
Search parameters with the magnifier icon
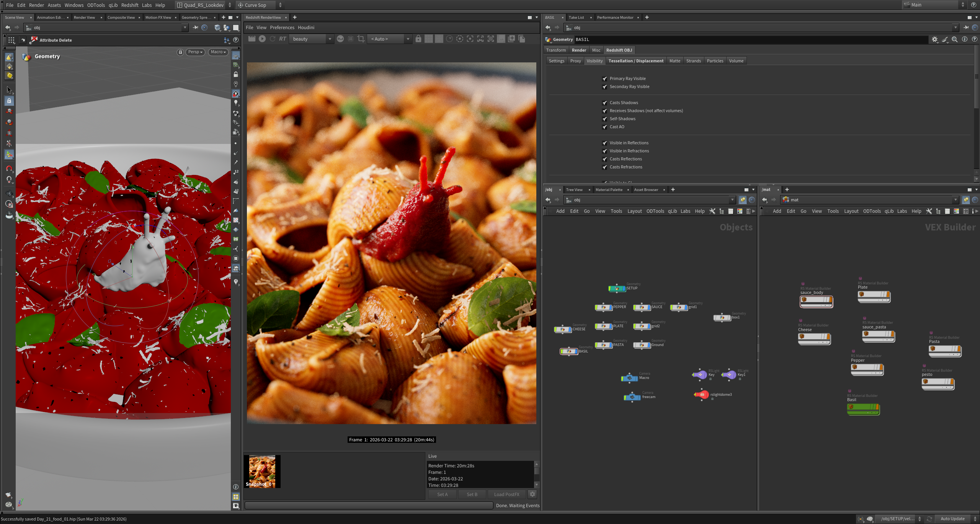click(955, 39)
